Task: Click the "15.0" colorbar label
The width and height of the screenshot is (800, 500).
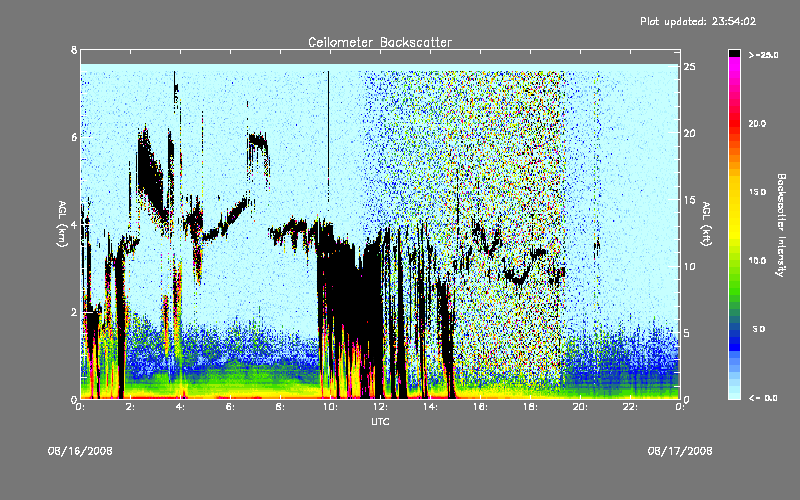Action: click(757, 192)
